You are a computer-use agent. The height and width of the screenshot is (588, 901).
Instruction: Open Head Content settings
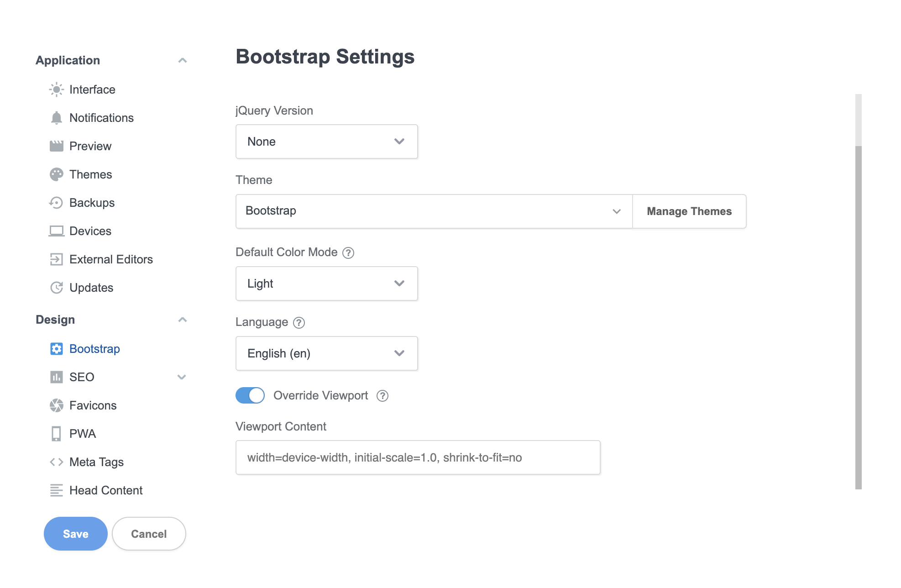point(106,490)
